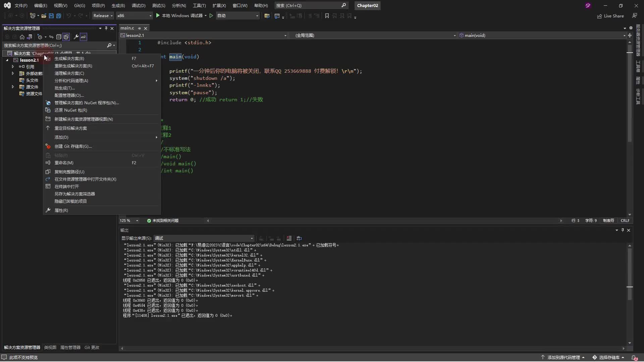Image resolution: width=644 pixels, height=362 pixels.
Task: Click the Solution Explorer home icon
Action: 22,37
